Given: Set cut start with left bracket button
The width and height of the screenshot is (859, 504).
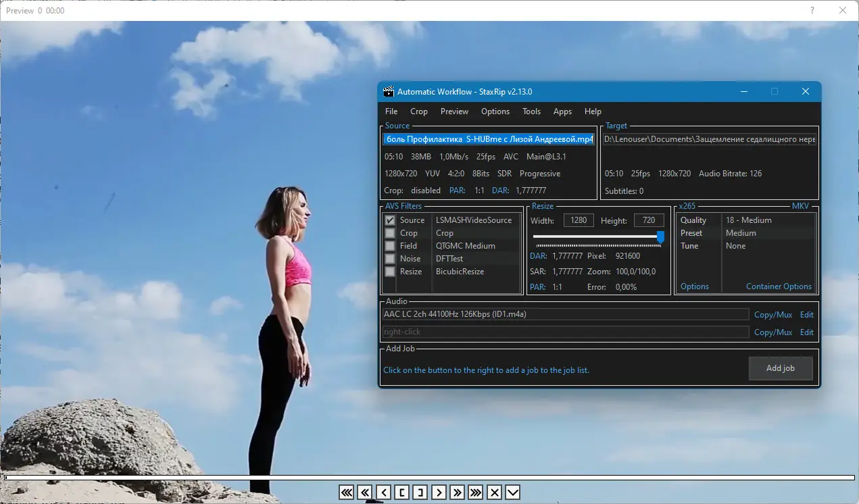Looking at the screenshot, I should [402, 493].
